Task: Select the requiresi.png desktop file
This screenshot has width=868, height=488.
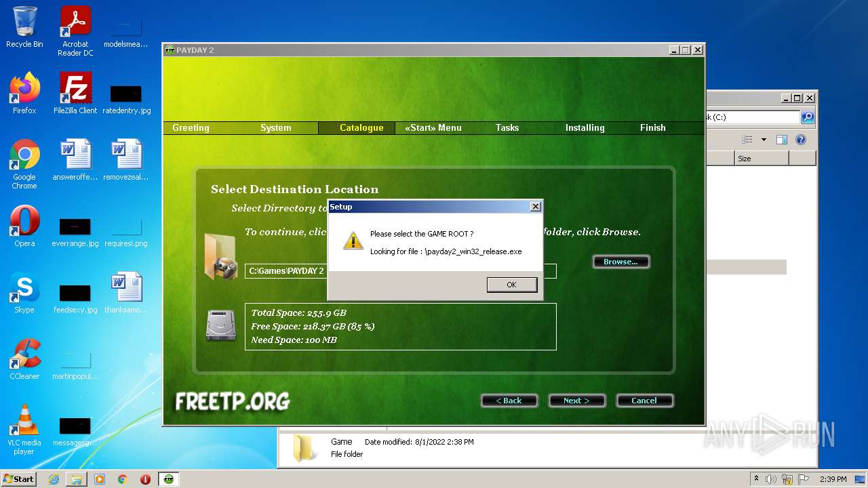Action: pos(126,232)
